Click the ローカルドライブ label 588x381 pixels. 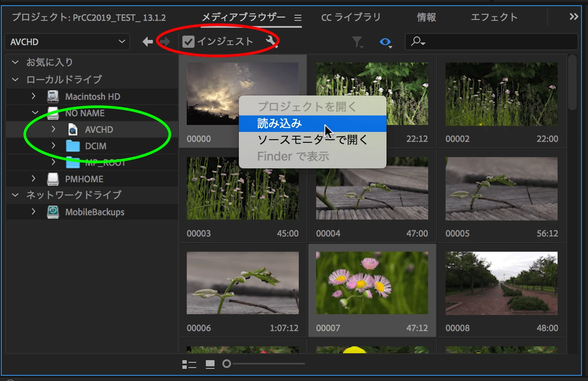(x=64, y=79)
